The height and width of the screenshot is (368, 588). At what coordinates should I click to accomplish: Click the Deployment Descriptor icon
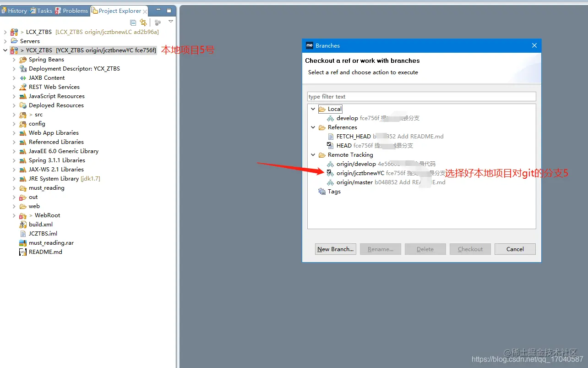[x=23, y=69]
